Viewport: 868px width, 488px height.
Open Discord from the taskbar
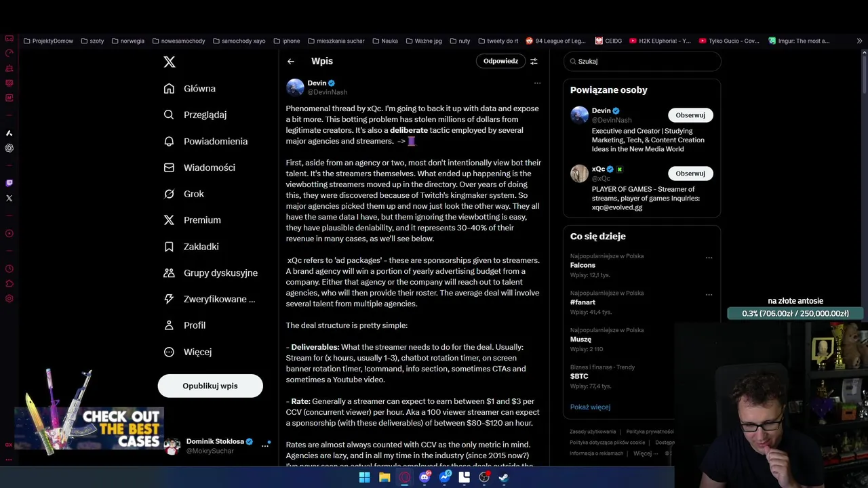click(425, 477)
